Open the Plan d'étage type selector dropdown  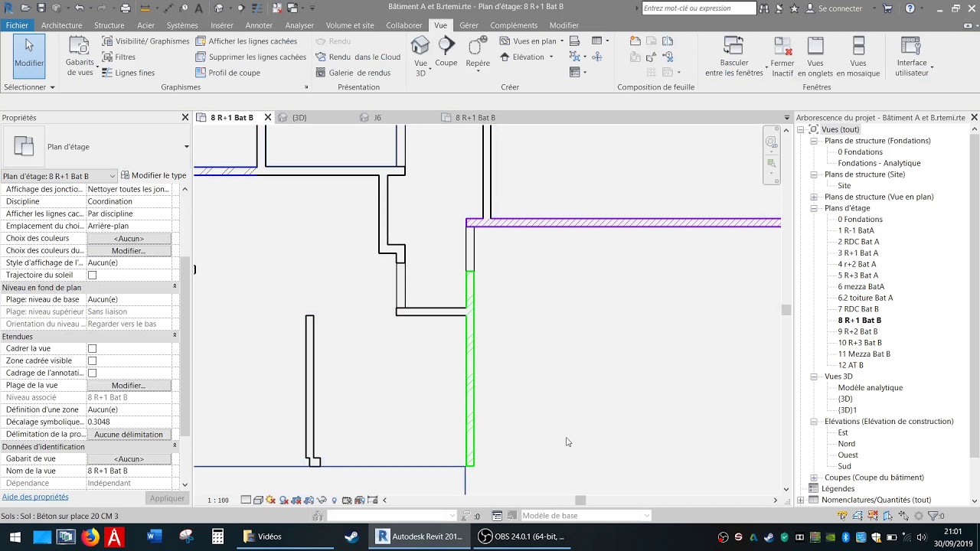(x=186, y=147)
